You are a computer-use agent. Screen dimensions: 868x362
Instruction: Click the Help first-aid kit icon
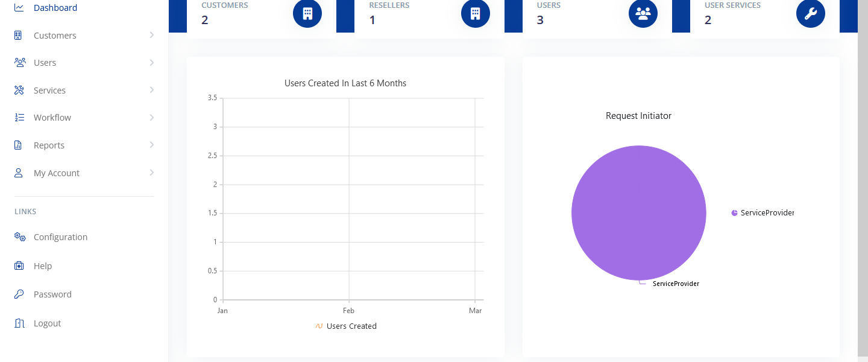point(19,266)
